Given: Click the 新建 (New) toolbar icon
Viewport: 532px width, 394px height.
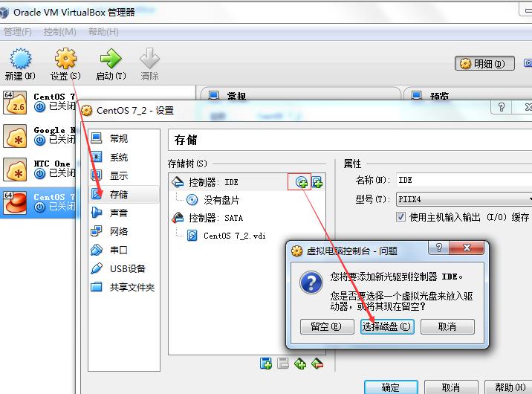Looking at the screenshot, I should click(x=20, y=64).
